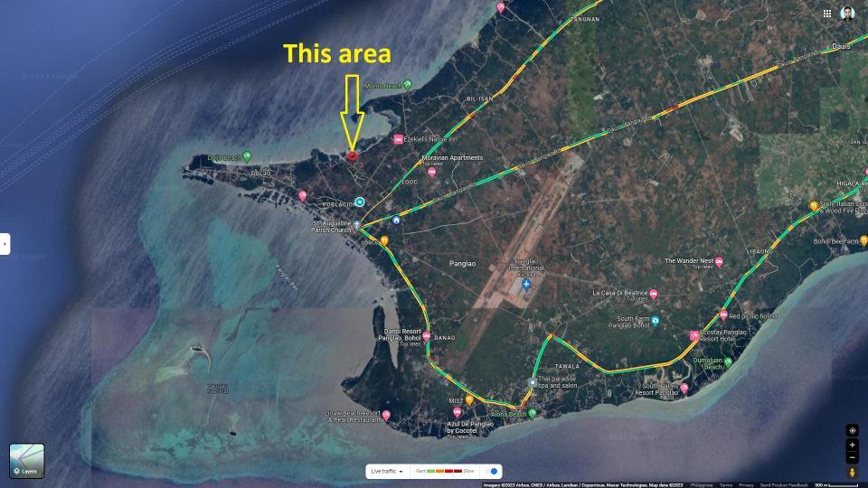Select the St. Augustine Parish Church marker

click(x=356, y=224)
